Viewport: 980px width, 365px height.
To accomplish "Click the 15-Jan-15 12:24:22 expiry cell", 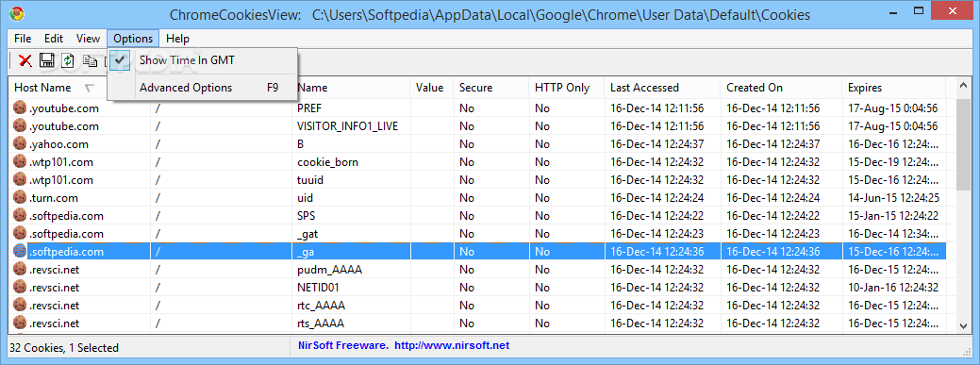I will [892, 216].
